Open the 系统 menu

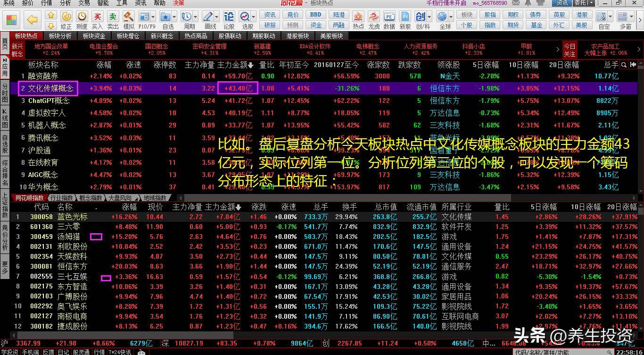click(x=9, y=3)
